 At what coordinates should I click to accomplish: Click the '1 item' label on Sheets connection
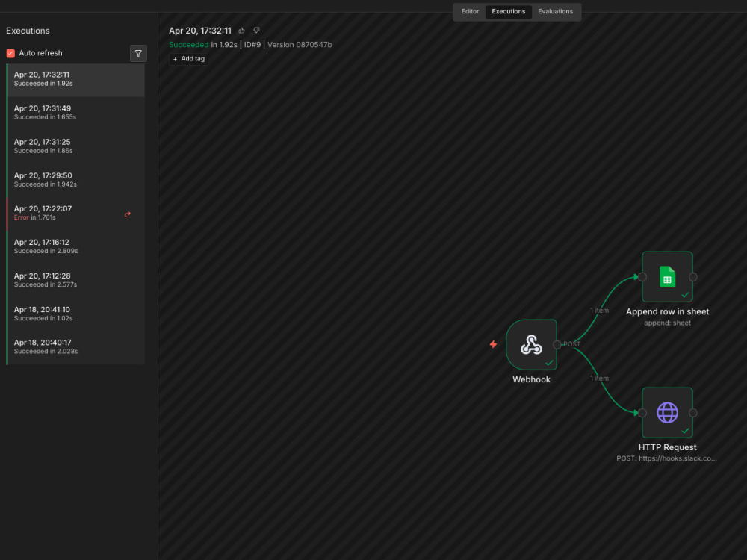click(599, 311)
